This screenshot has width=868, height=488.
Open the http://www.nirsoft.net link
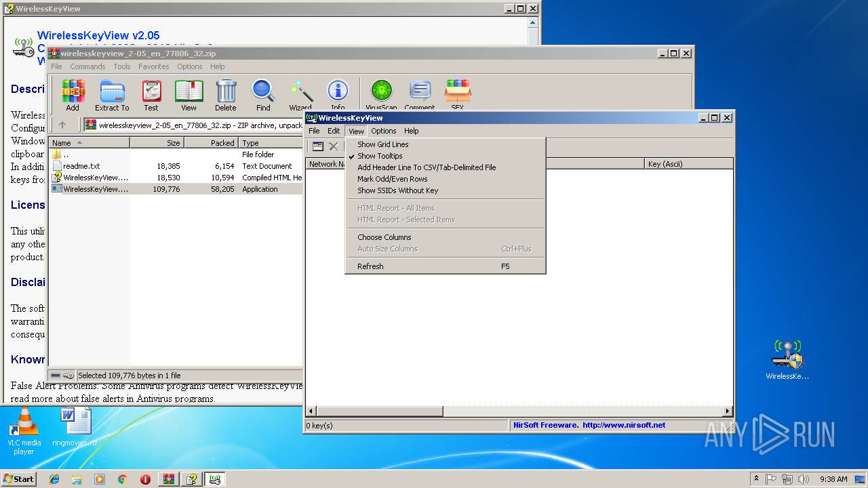tap(624, 426)
